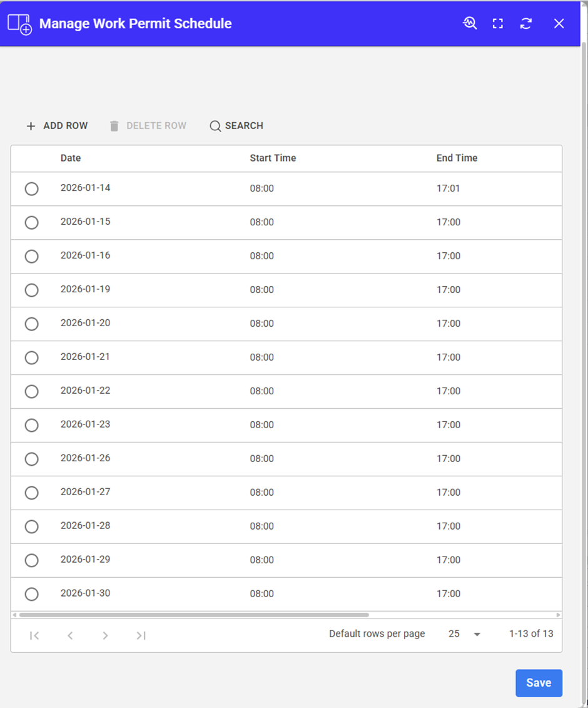Click the diagnostics magnifier icon in header
Viewport: 588px width, 708px height.
(470, 23)
